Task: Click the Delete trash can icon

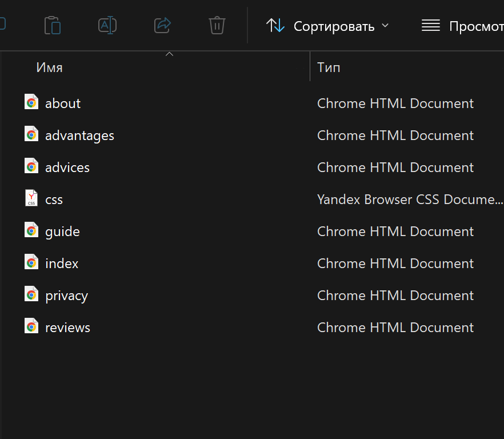Action: click(217, 25)
